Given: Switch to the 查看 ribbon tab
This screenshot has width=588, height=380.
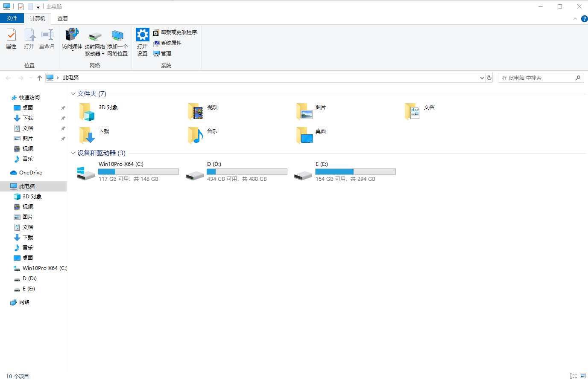Looking at the screenshot, I should pos(62,18).
